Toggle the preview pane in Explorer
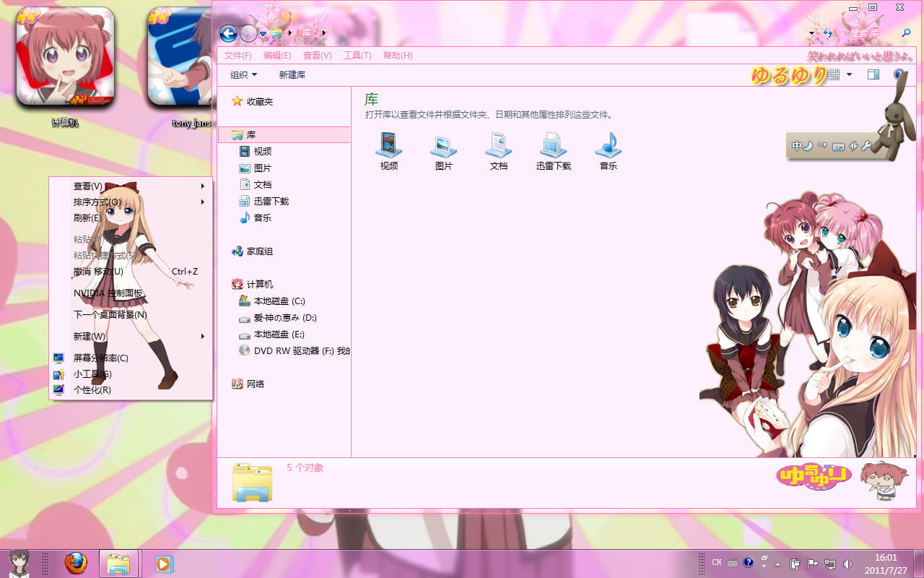 coord(873,74)
